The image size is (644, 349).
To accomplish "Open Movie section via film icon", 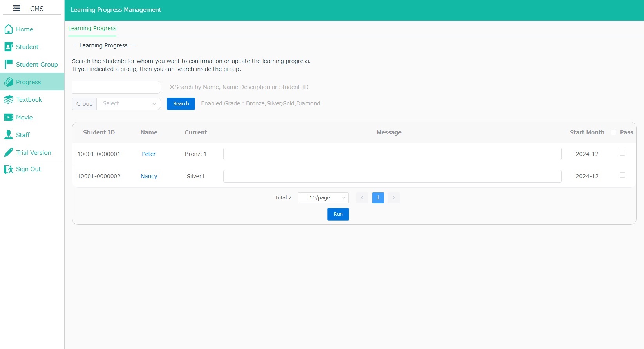I will 9,117.
